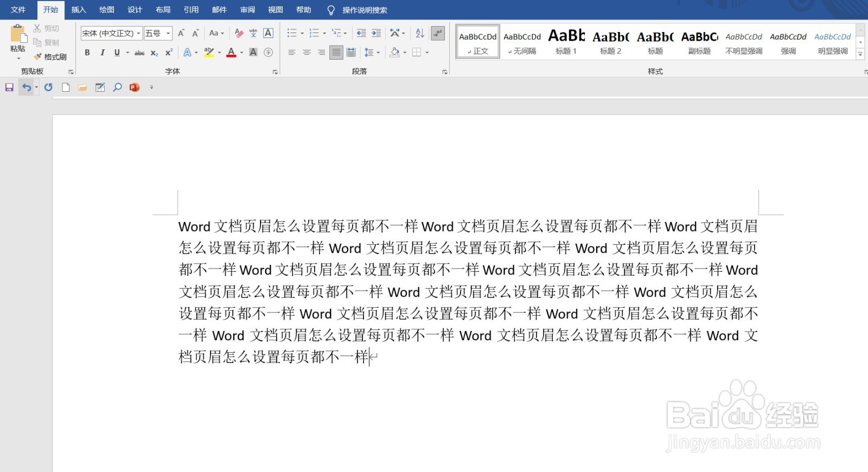
Task: Insert enclosed character (circled 字) icon
Action: coord(268,53)
